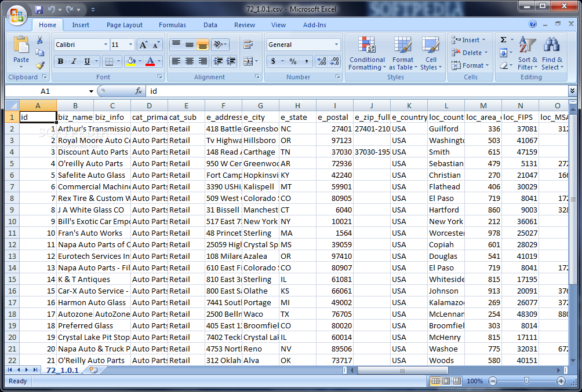Open Find & Select menu
This screenshot has width=582, height=392.
[x=552, y=53]
